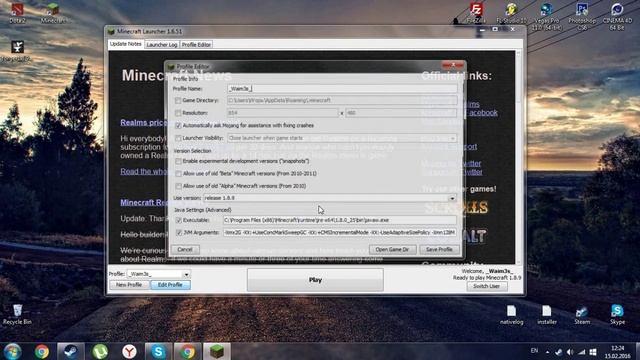Viewport: 640px width, 360px height.
Task: Enable the Game Directory checkbox
Action: tap(178, 100)
